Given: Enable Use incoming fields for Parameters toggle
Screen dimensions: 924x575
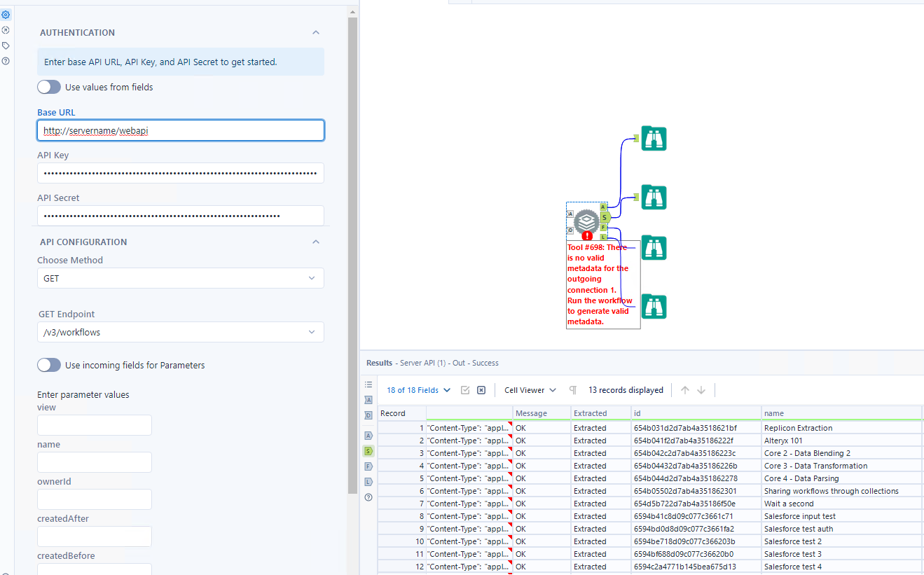Looking at the screenshot, I should (x=49, y=365).
